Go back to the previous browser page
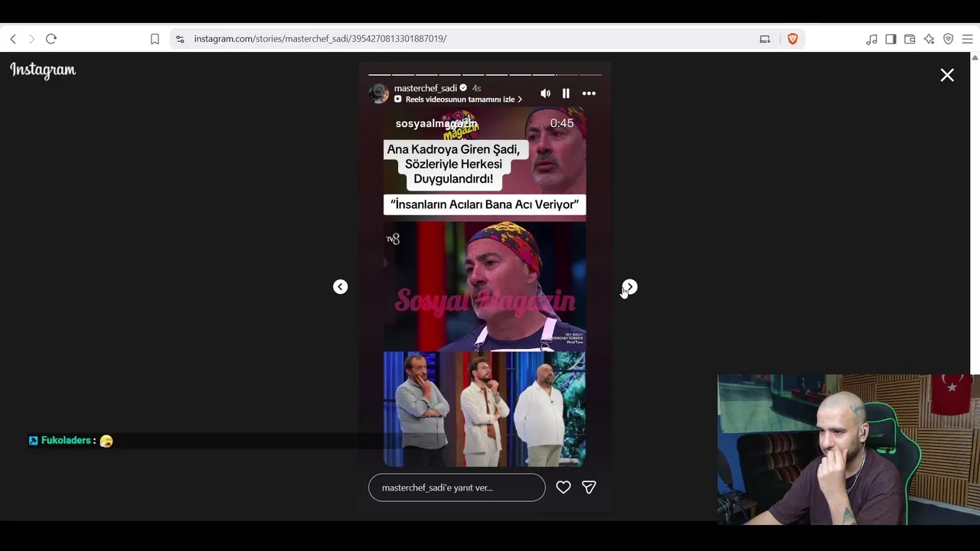 click(13, 39)
